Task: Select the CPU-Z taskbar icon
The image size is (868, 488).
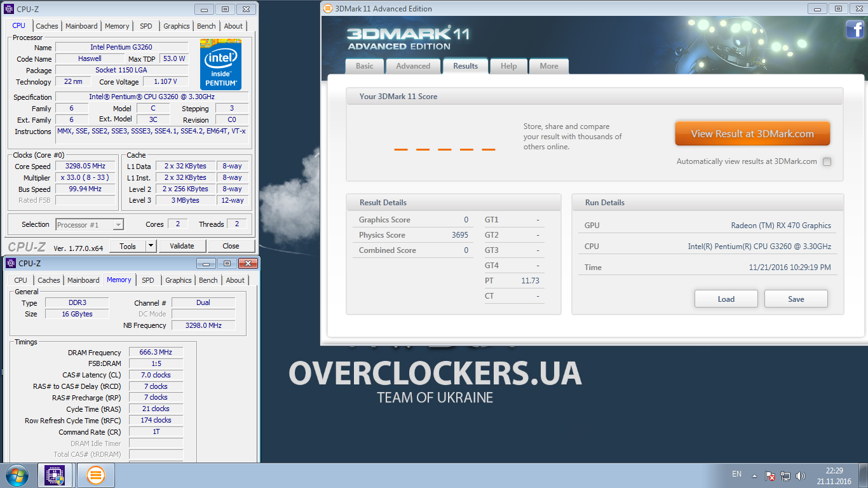Action: (x=55, y=475)
